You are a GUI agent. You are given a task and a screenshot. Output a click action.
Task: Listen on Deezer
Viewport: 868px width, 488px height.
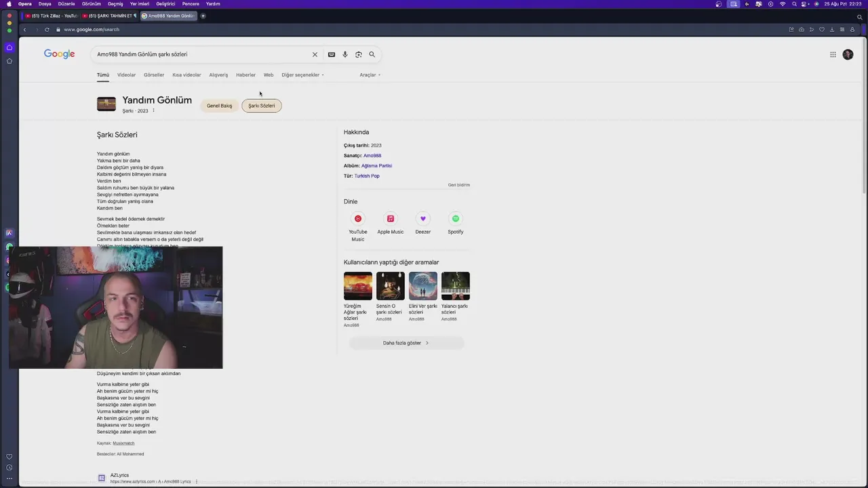point(423,224)
